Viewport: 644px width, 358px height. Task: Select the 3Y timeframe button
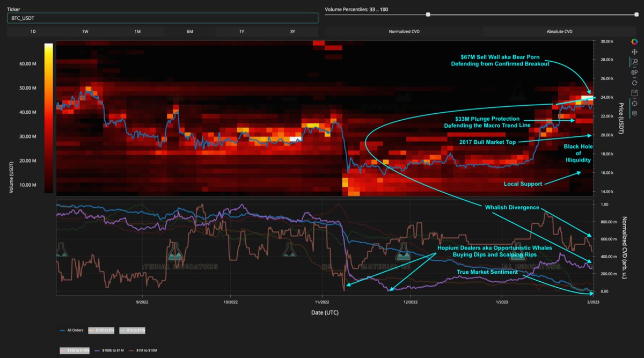pyautogui.click(x=292, y=32)
